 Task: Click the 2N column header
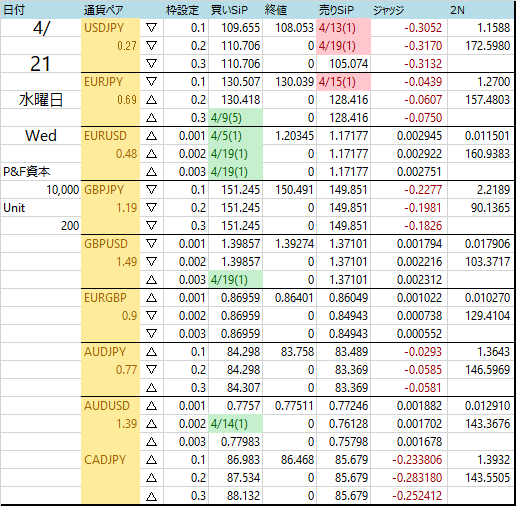(x=457, y=10)
